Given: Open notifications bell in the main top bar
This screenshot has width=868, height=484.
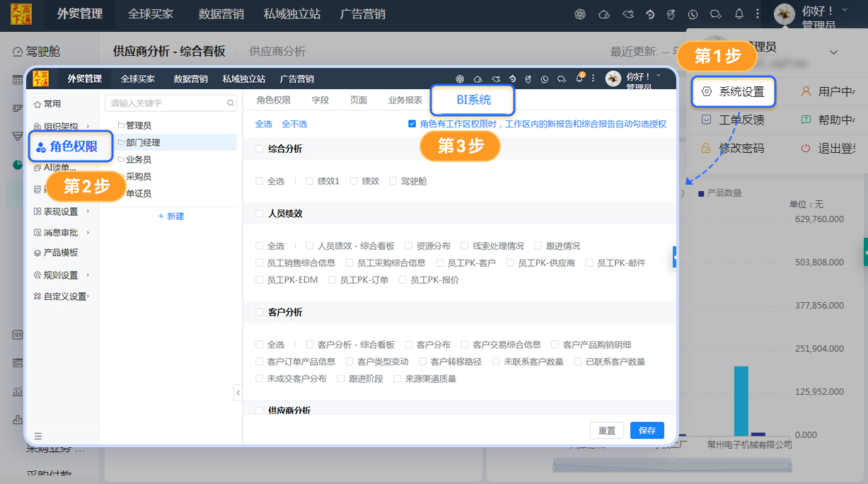Looking at the screenshot, I should pos(739,14).
